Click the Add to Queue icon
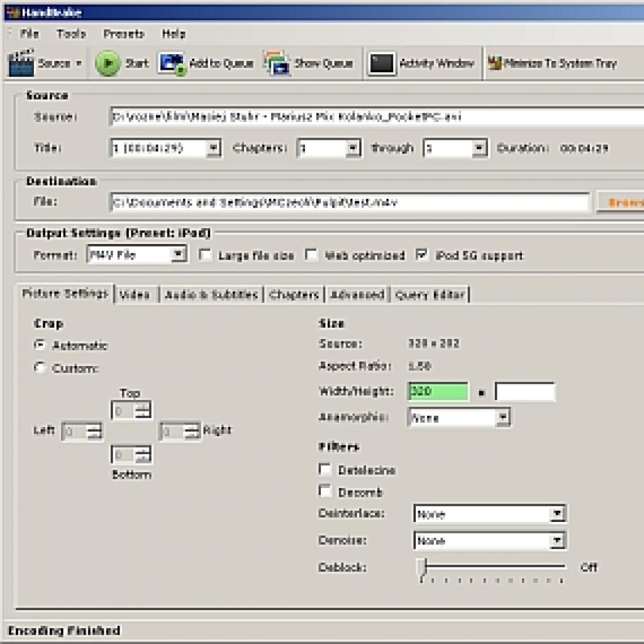644x644 pixels. pyautogui.click(x=172, y=64)
